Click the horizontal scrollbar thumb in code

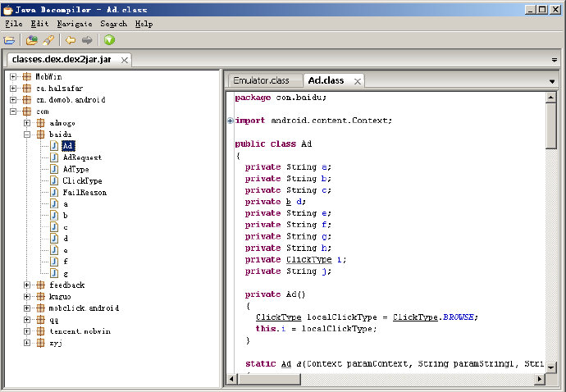click(x=269, y=379)
